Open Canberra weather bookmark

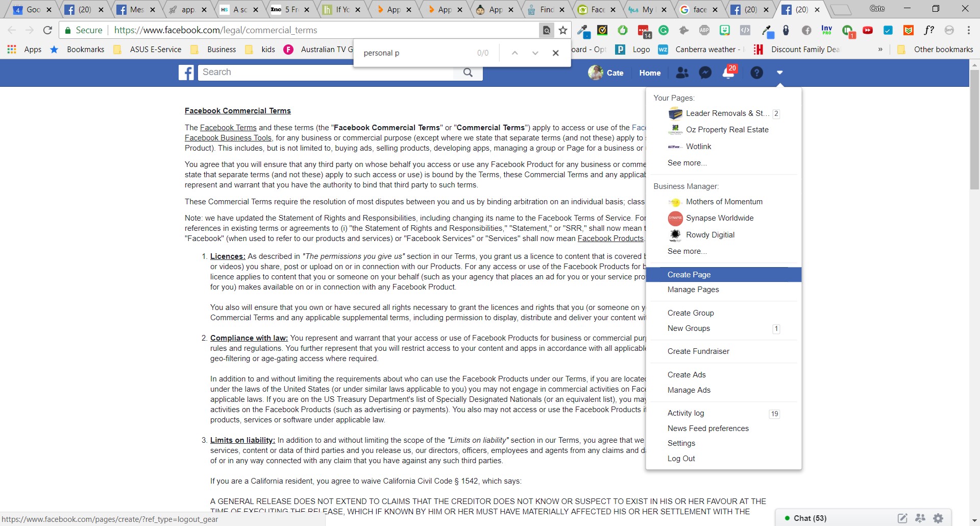[x=699, y=50]
